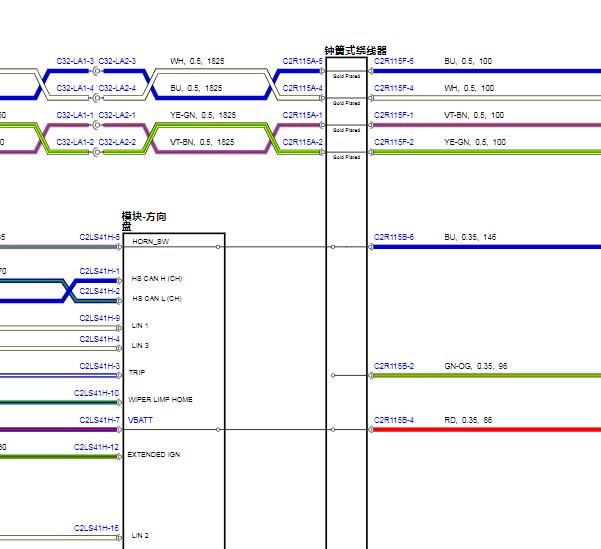Select connector label C32-LA1-2
Image resolution: width=601 pixels, height=549 pixels.
coord(75,142)
